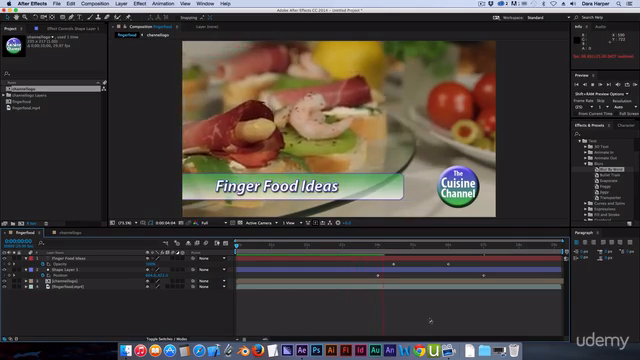Mute audio in the Preview panel
The width and height of the screenshot is (640, 360).
pyautogui.click(x=618, y=84)
